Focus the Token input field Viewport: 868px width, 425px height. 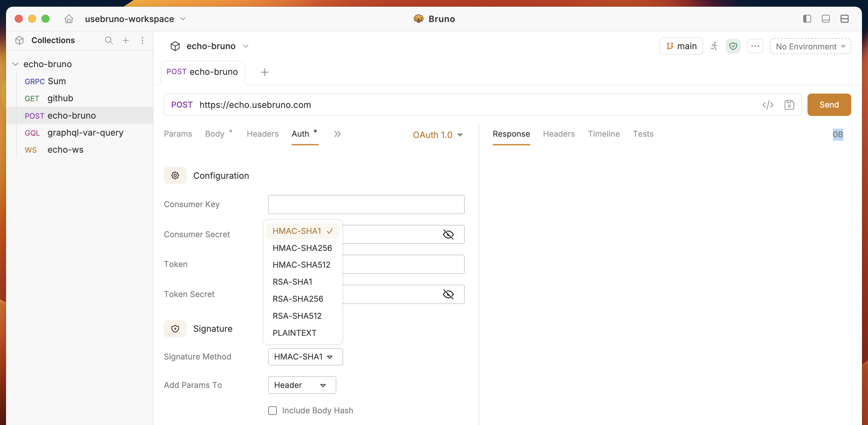(x=403, y=264)
